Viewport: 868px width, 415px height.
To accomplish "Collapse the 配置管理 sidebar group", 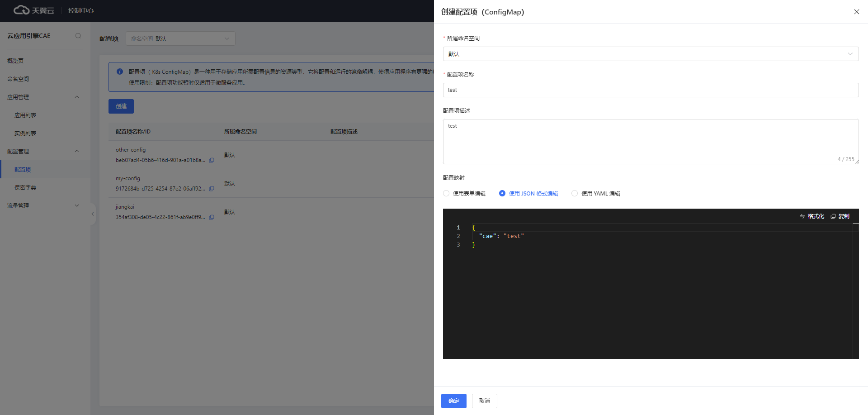I will [x=77, y=151].
